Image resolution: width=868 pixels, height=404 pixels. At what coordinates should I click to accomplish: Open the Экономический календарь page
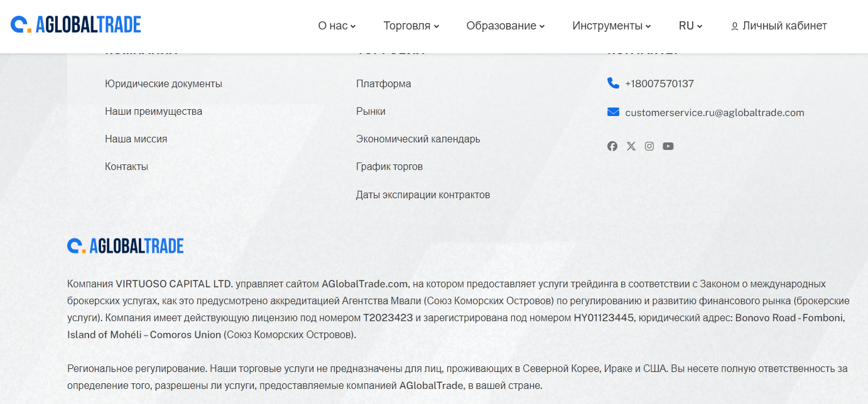(x=418, y=139)
